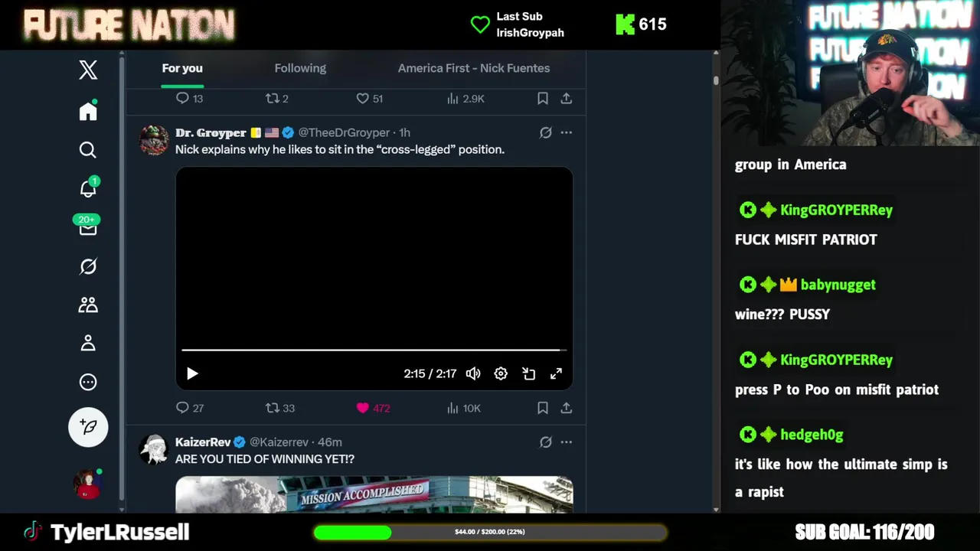
Task: Repost Dr. Groyper post with 33 reposts
Action: pyautogui.click(x=279, y=408)
